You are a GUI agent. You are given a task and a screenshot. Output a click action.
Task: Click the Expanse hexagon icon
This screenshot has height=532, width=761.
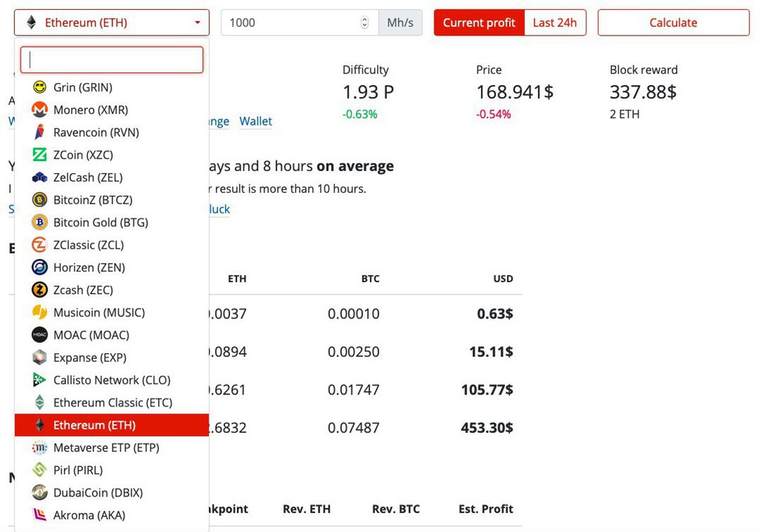[x=39, y=358]
